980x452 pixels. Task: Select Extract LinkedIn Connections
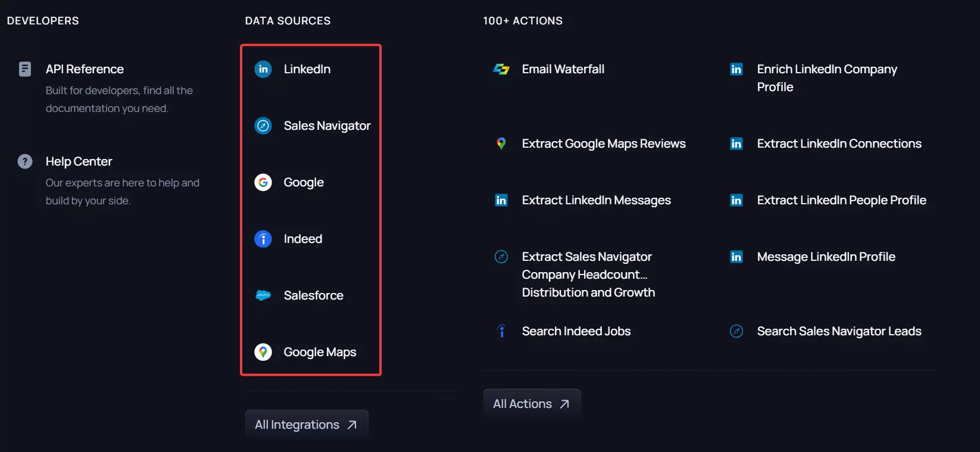839,144
